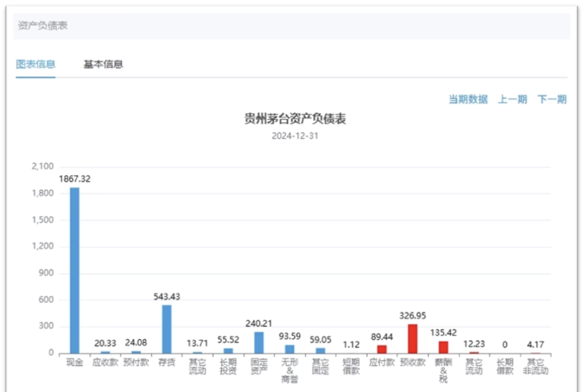Go to 上一期 period data
This screenshot has width=586, height=392.
pyautogui.click(x=512, y=99)
